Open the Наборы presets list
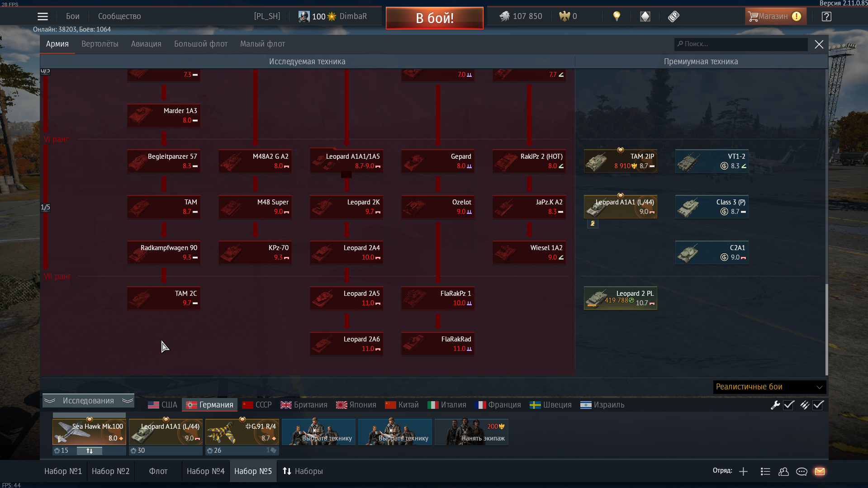The height and width of the screenshot is (488, 868). pyautogui.click(x=303, y=471)
